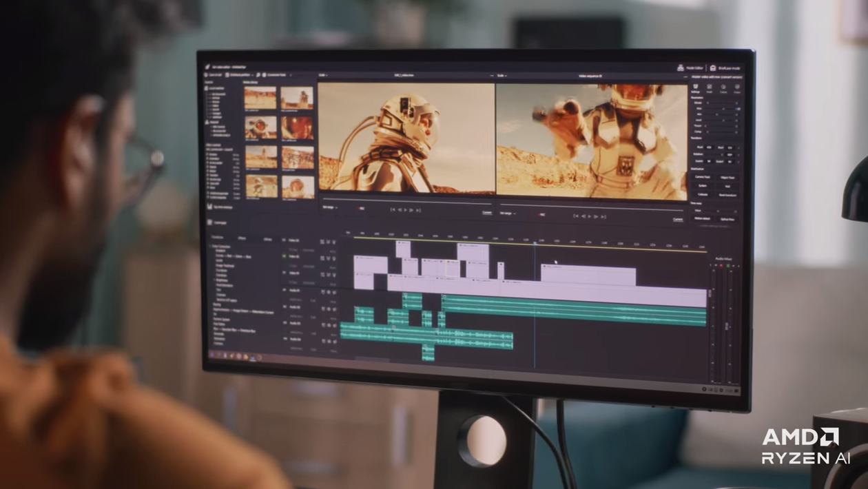Image resolution: width=868 pixels, height=489 pixels.
Task: Open Scale dropdown above left viewer
Action: [x=322, y=75]
